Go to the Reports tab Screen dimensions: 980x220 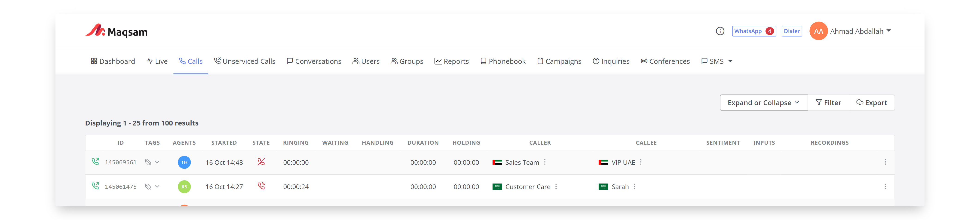tap(452, 61)
